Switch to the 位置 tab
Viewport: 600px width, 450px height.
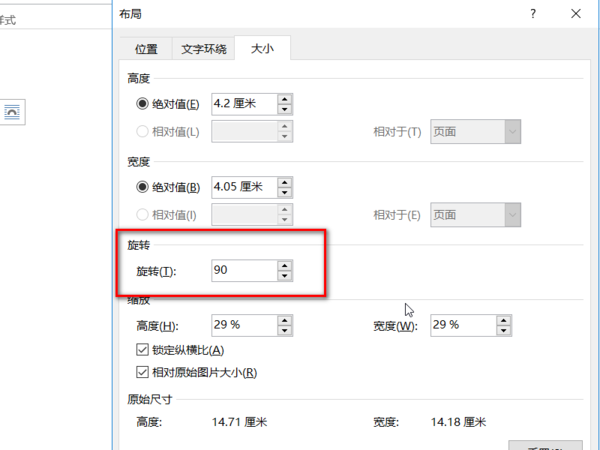point(146,49)
